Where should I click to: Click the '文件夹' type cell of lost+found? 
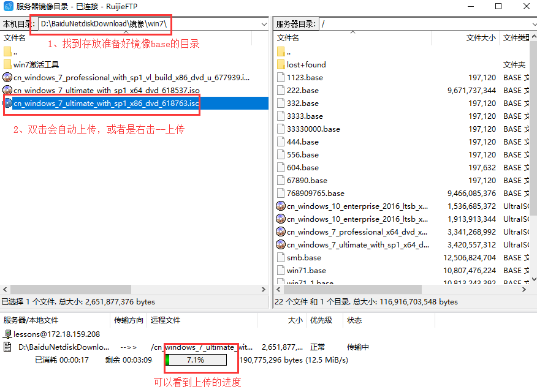coord(514,65)
